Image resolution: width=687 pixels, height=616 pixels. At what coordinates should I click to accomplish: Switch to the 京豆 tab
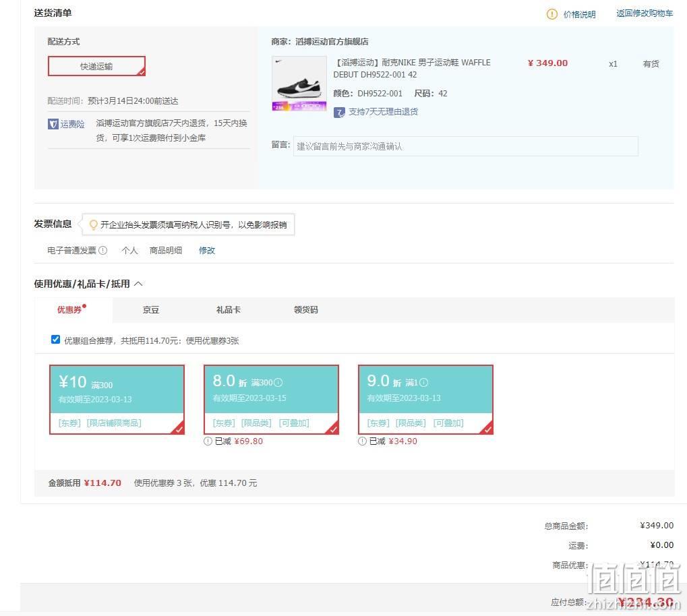tap(151, 310)
